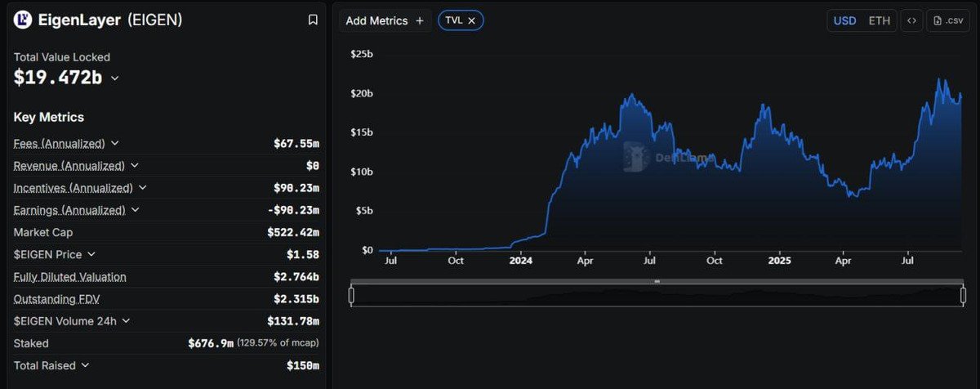Click the 2025 label on chart axis

point(779,261)
